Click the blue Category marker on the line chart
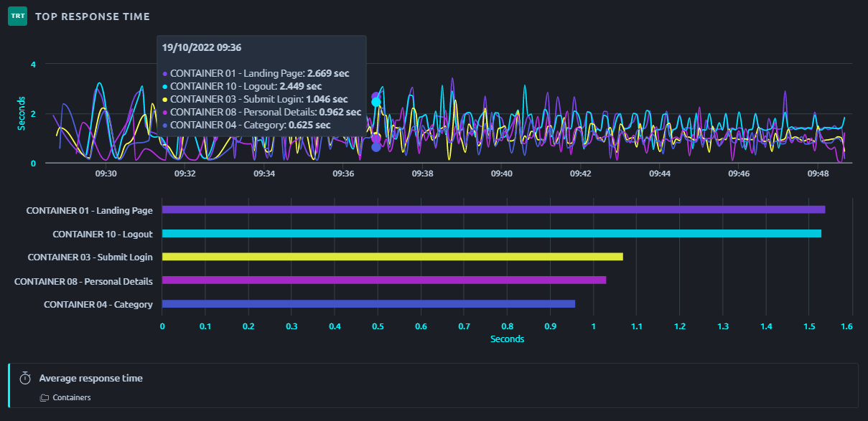Viewport: 868px width, 421px height. pyautogui.click(x=376, y=147)
